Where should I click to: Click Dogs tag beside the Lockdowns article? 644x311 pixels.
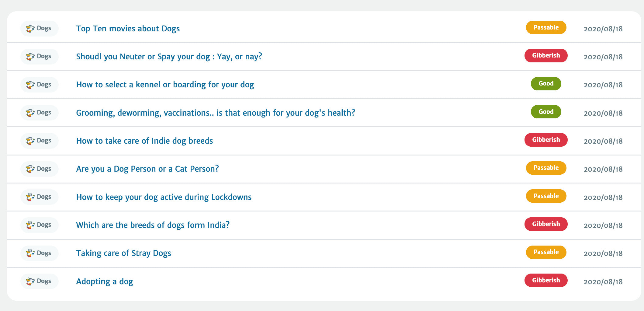point(40,197)
